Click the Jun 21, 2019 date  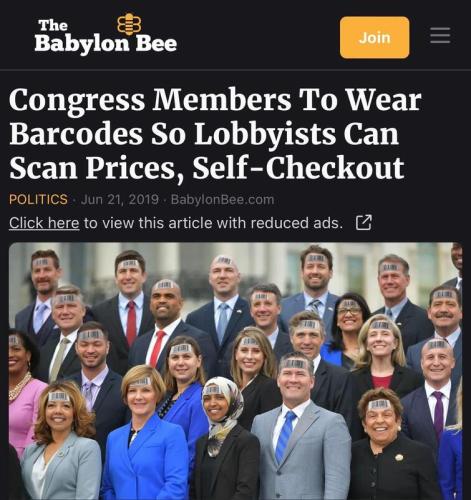119,200
